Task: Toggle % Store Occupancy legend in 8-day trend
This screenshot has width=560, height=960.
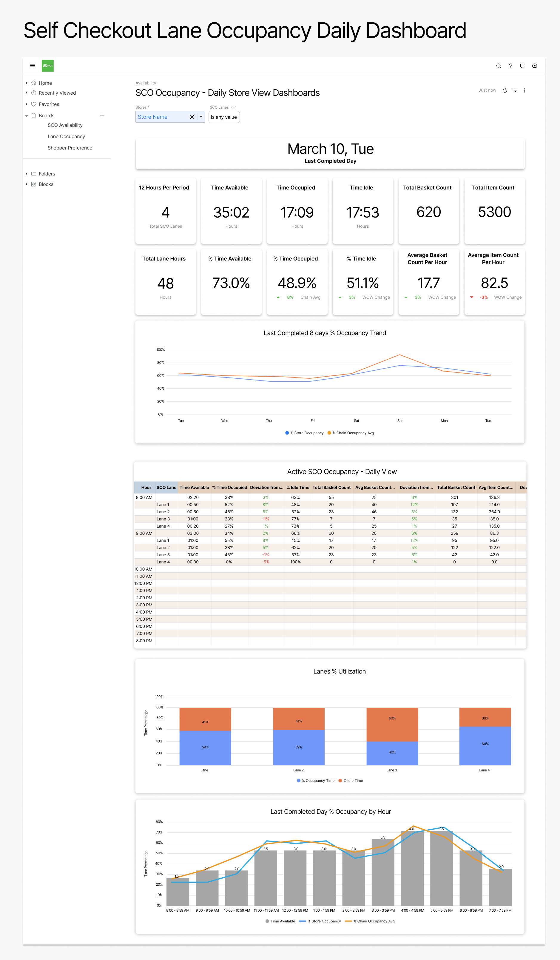Action: click(x=304, y=433)
